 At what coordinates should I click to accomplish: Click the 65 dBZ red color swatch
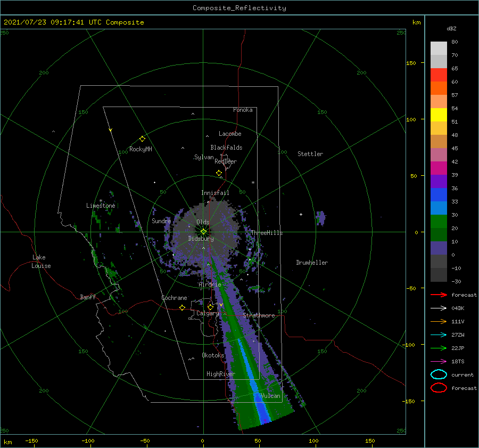click(439, 75)
